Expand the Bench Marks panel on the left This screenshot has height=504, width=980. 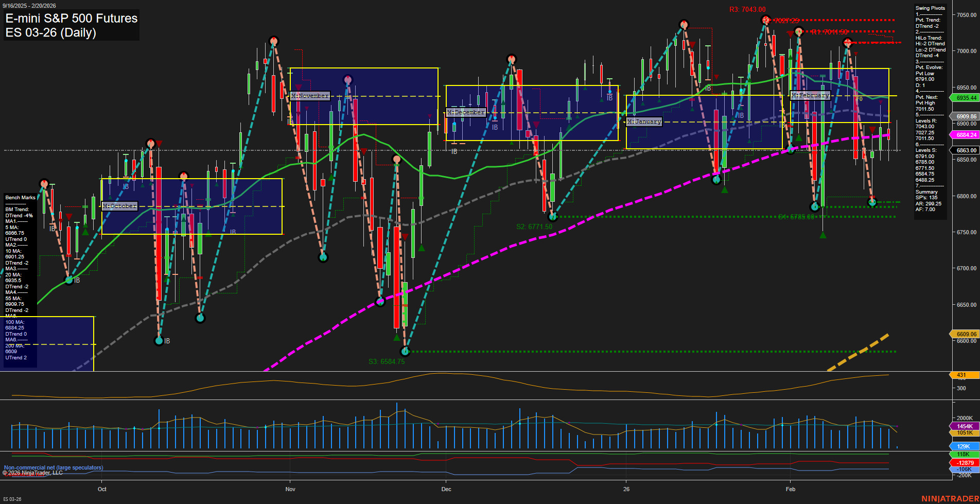click(x=20, y=197)
